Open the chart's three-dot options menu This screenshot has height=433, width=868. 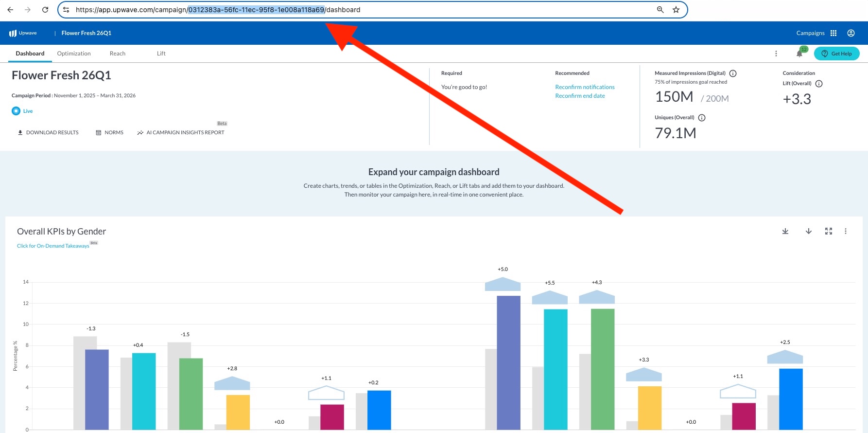tap(846, 231)
